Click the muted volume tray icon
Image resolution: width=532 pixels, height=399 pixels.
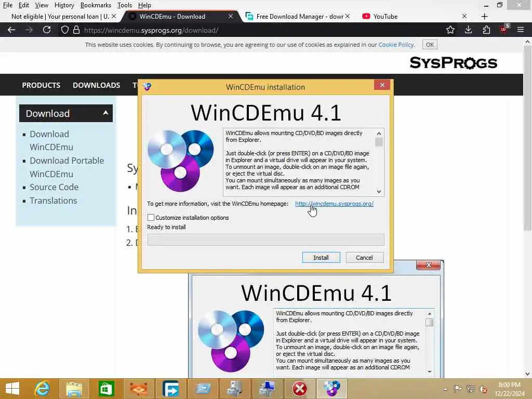483,389
